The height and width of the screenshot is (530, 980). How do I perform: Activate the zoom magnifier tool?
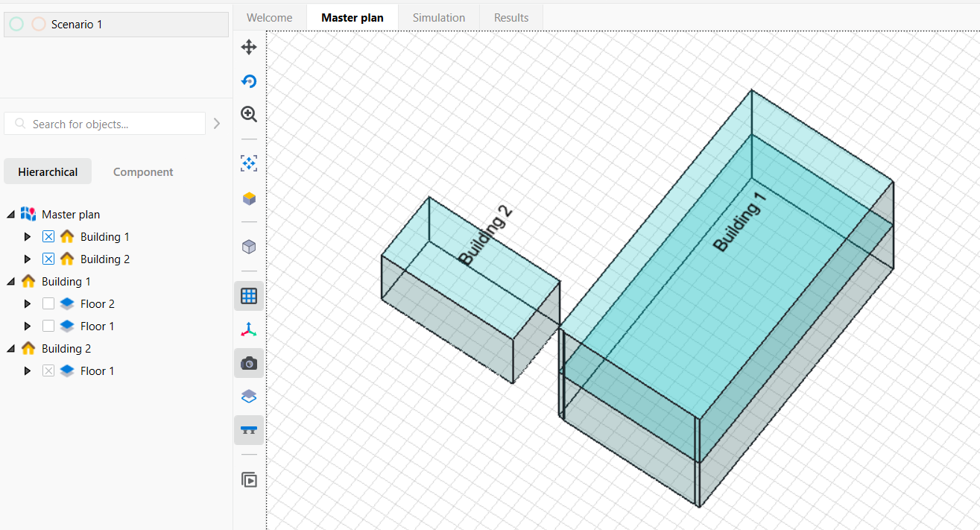click(249, 114)
